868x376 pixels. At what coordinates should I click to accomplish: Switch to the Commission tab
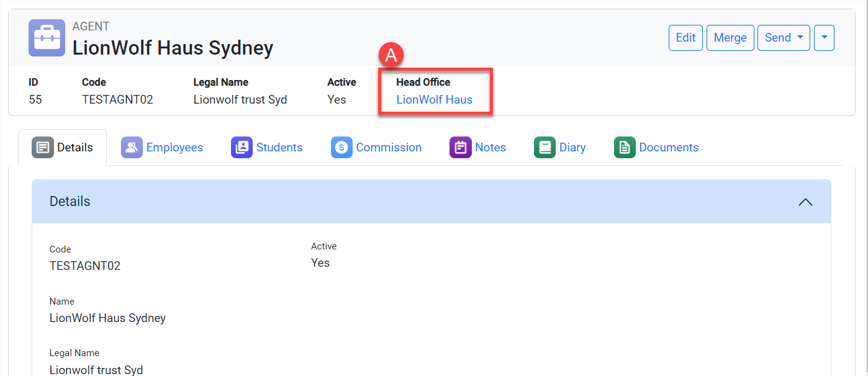[x=389, y=148]
